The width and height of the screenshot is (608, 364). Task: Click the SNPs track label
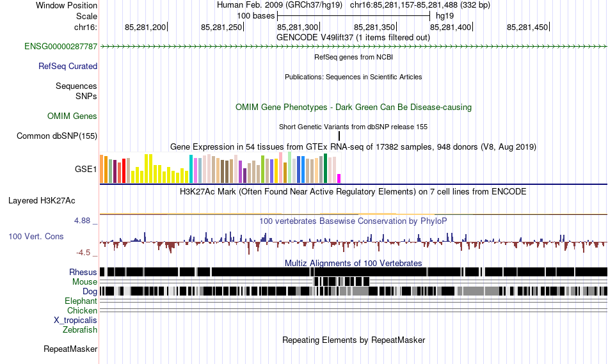86,96
